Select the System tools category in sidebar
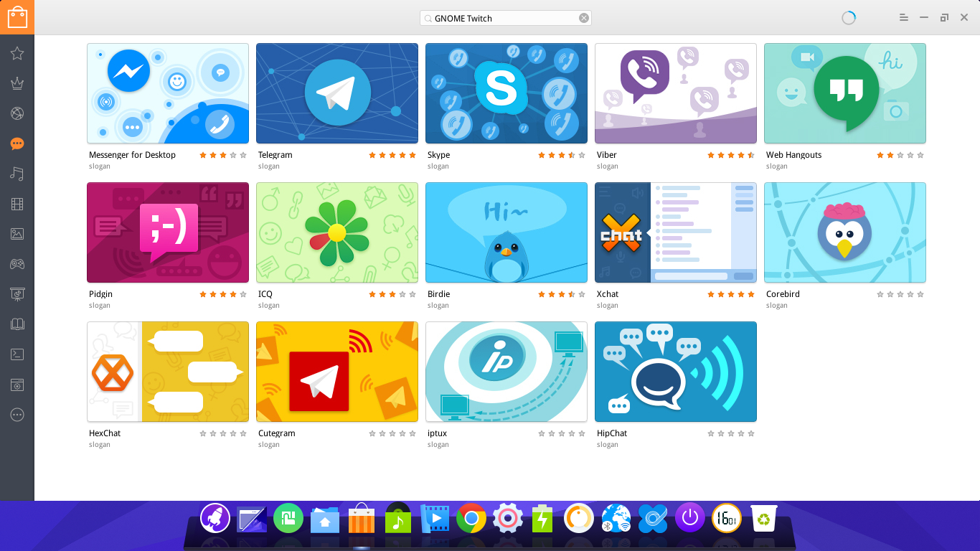980x551 pixels. 17,385
